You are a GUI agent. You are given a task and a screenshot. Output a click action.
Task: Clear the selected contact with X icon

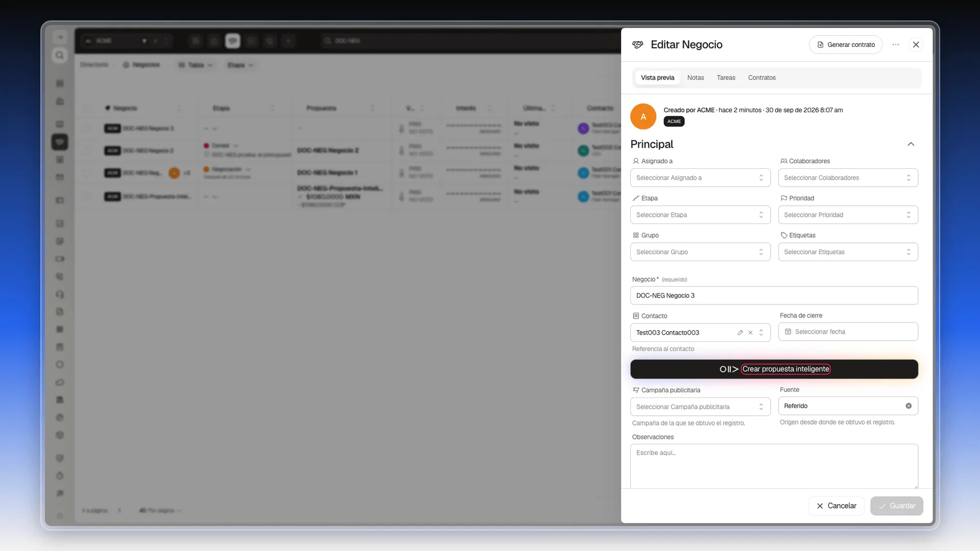pyautogui.click(x=750, y=333)
